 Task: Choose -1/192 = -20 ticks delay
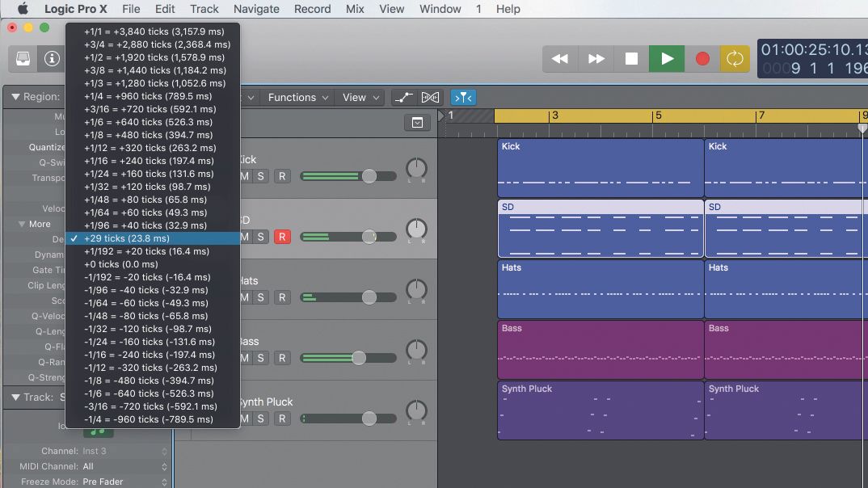[x=153, y=277]
